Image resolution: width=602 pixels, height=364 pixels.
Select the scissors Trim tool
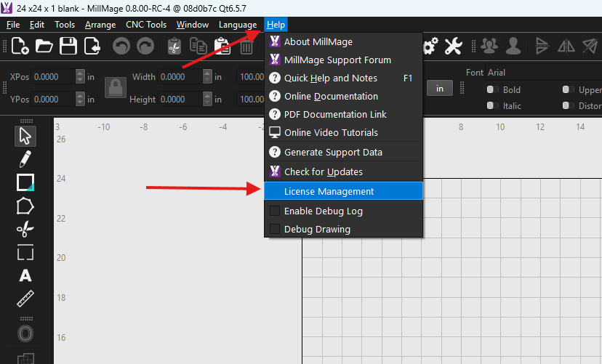point(25,230)
